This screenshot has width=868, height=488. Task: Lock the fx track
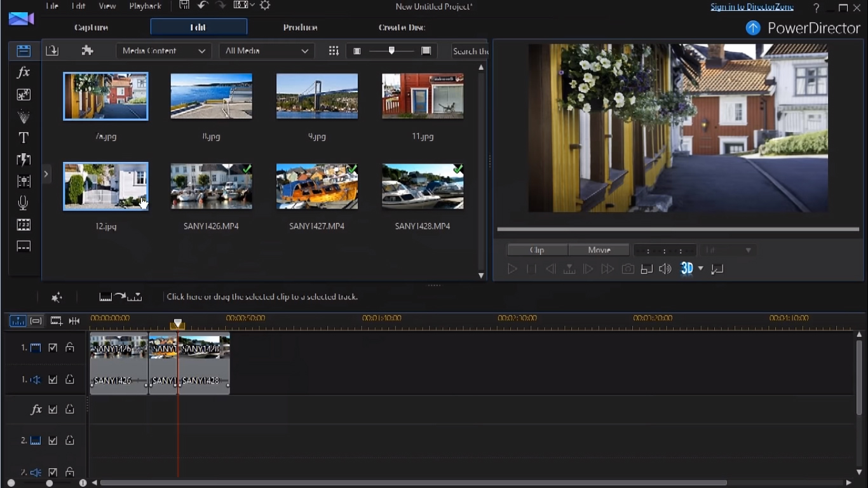click(70, 409)
